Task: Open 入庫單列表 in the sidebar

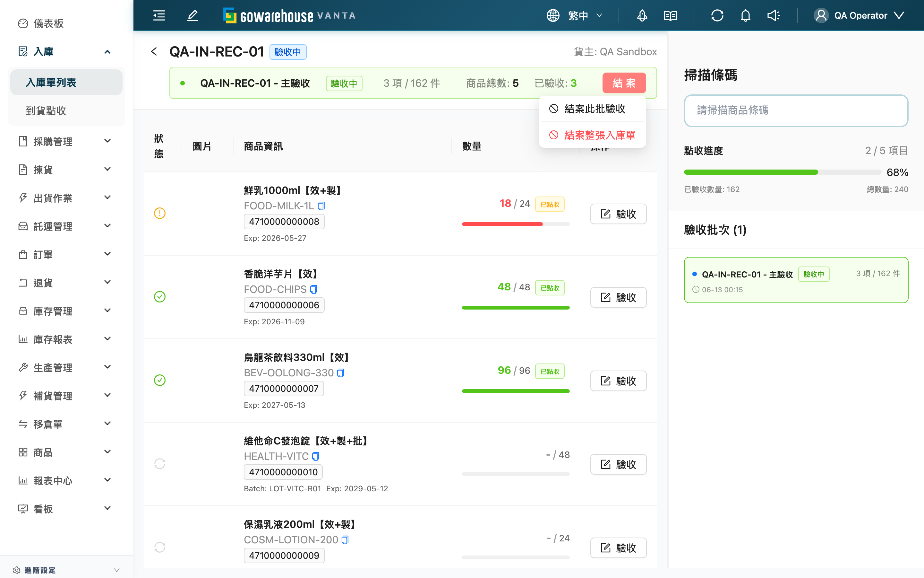Action: pos(66,82)
